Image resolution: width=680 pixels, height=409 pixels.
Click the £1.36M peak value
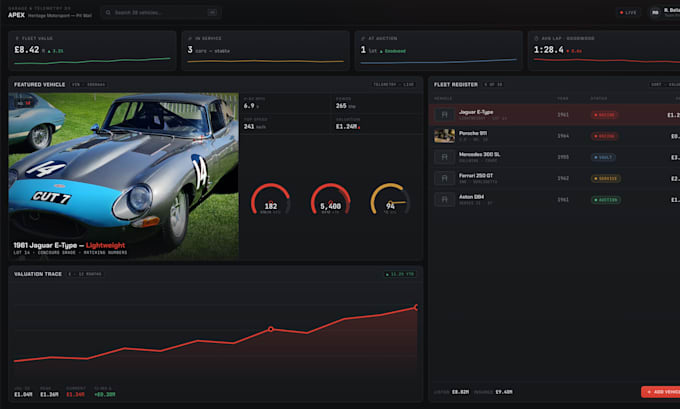click(x=49, y=394)
